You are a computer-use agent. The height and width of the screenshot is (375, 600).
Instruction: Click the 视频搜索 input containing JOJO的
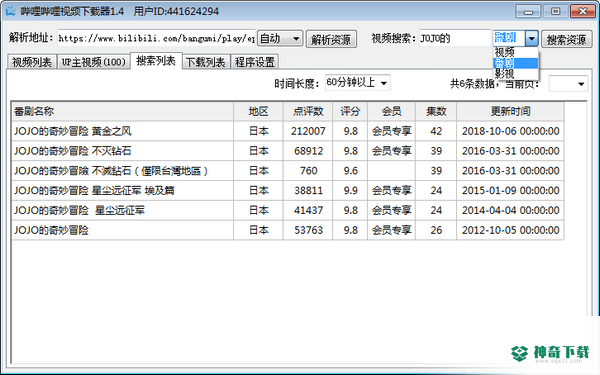[455, 38]
